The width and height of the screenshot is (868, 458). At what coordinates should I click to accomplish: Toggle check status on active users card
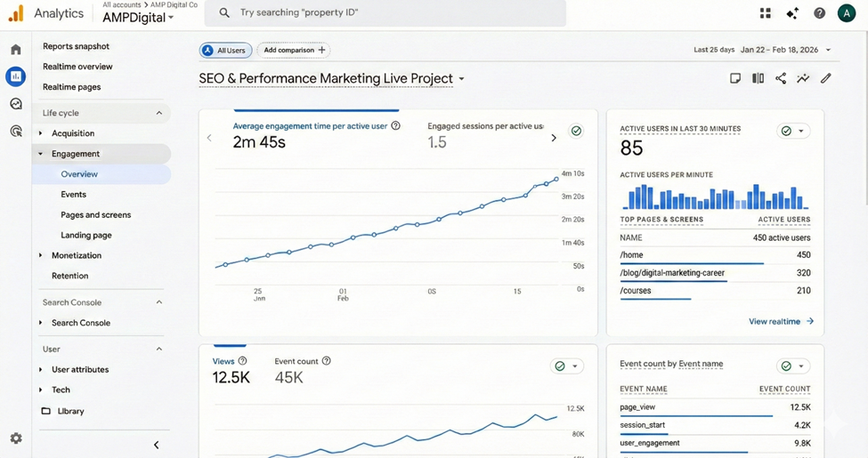point(791,131)
